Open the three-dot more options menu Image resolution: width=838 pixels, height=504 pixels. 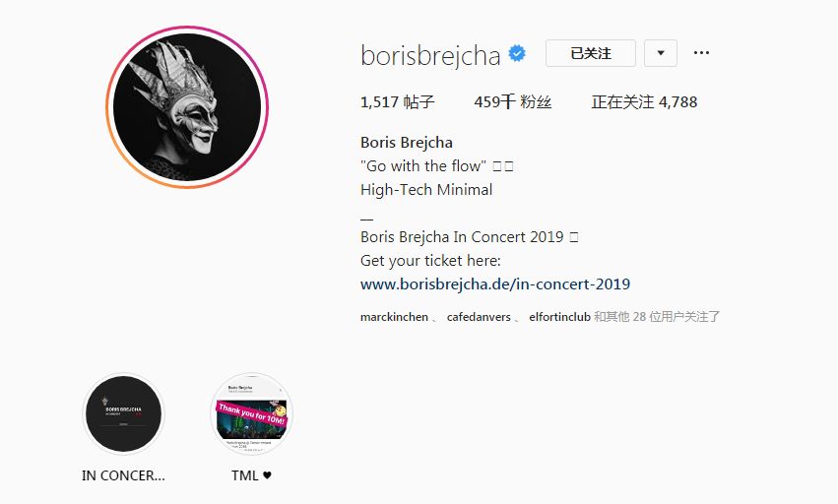coord(701,53)
